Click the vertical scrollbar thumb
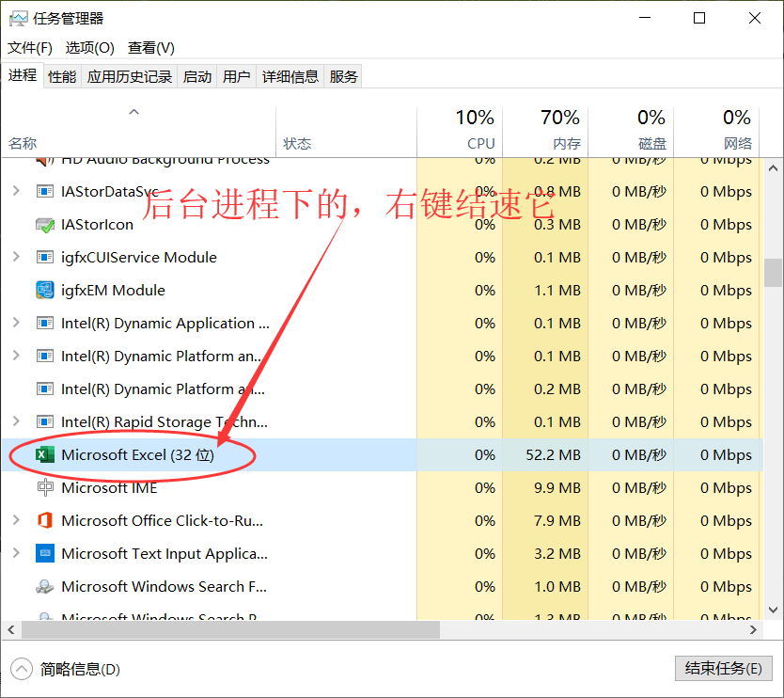This screenshot has width=784, height=698. 773,272
